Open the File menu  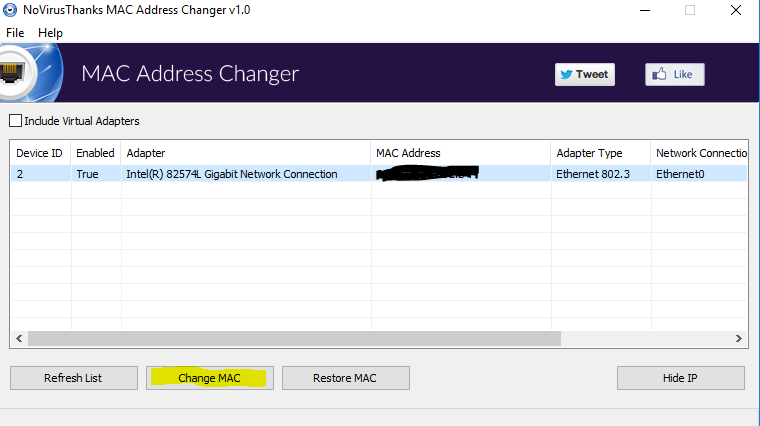15,33
